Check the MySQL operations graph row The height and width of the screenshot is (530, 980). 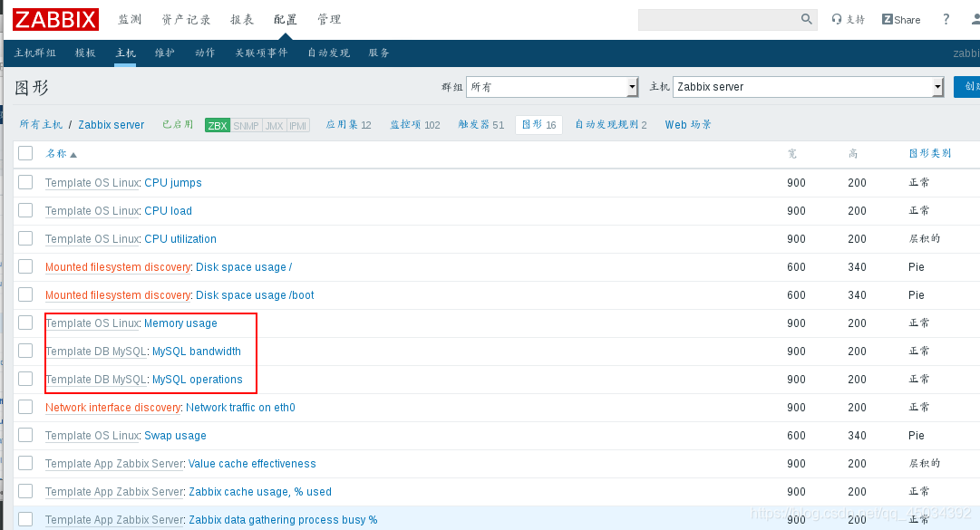click(x=25, y=379)
